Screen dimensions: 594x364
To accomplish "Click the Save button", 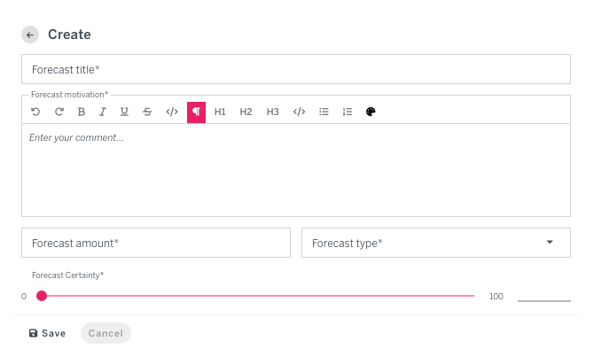I will pos(47,333).
